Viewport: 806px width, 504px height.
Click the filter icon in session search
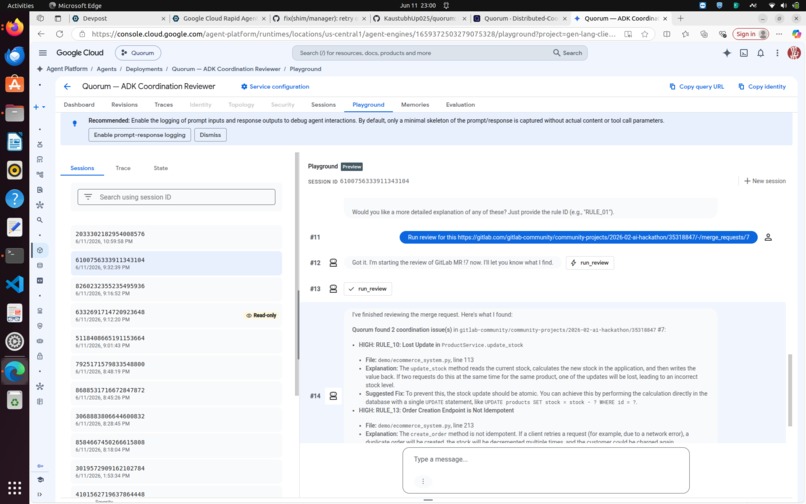tap(88, 197)
